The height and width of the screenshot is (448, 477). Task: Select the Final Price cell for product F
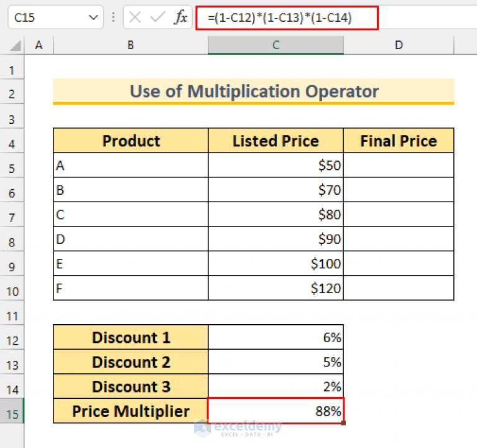[x=399, y=288]
